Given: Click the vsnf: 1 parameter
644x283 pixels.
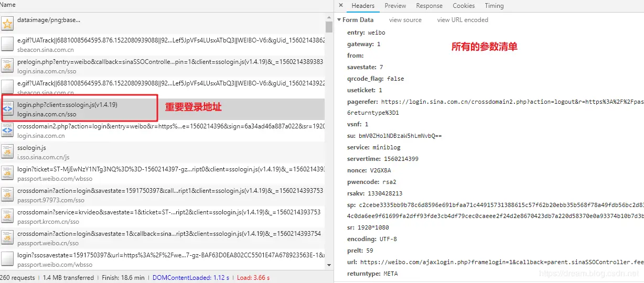Looking at the screenshot, I should [x=358, y=124].
